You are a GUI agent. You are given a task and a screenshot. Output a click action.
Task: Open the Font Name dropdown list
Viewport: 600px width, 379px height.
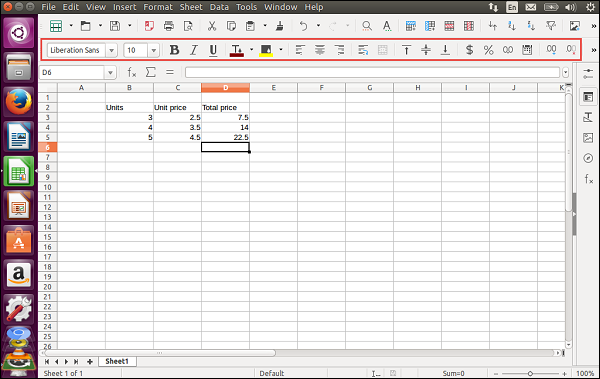[x=111, y=50]
